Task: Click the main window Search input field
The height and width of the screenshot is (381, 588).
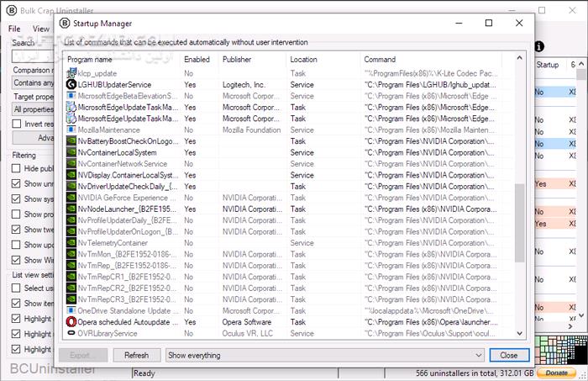Action: pyautogui.click(x=33, y=56)
